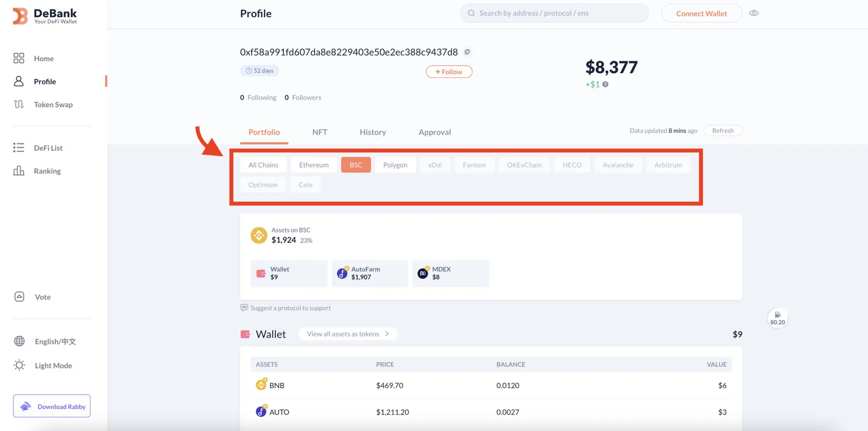The height and width of the screenshot is (431, 868).
Task: Select BSC chain filter
Action: coord(356,165)
